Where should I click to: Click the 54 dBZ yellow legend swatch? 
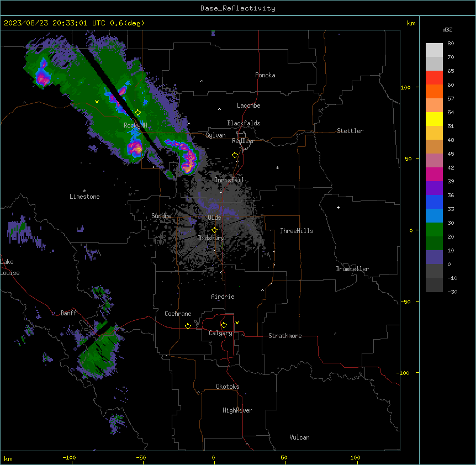click(434, 119)
